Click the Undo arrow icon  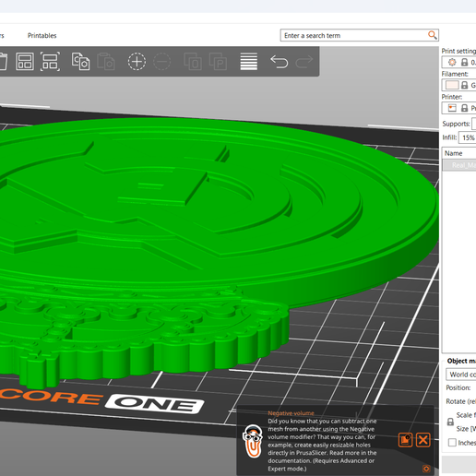point(280,62)
